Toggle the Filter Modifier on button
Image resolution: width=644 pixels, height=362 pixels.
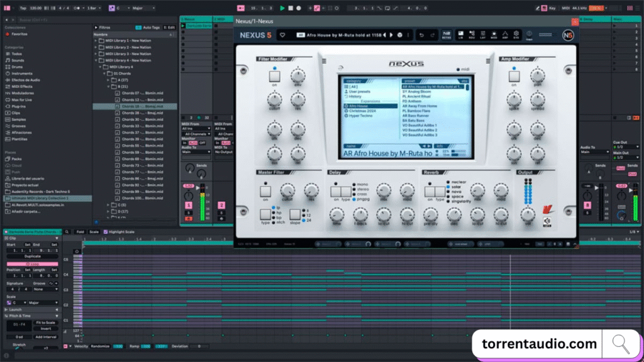coord(274,77)
